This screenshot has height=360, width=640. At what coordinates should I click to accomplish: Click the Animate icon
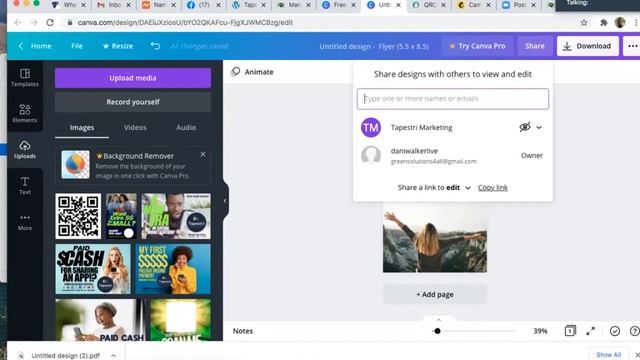click(236, 72)
